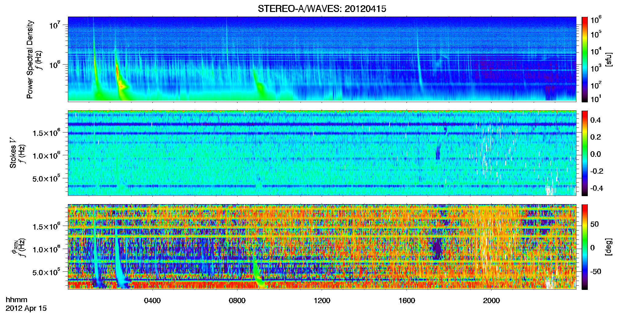Click the 1.0×10^6 tick of the Stokes V panel

[x=46, y=156]
